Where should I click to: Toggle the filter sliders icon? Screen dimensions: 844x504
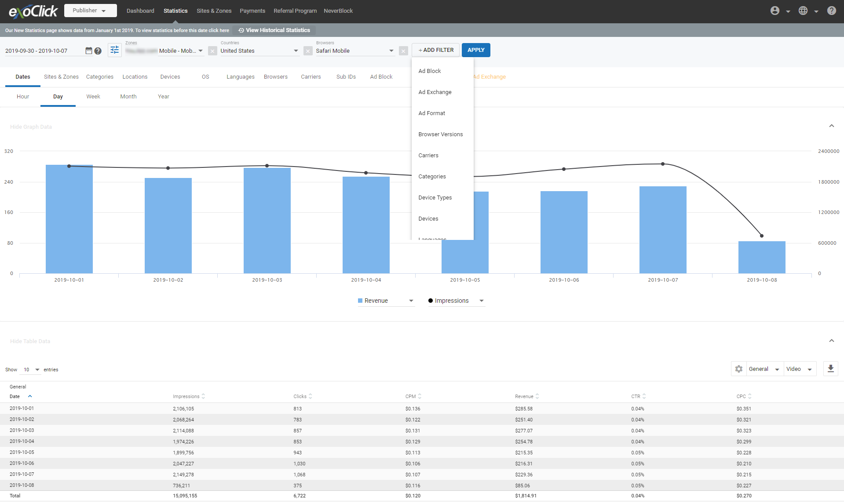(x=114, y=50)
